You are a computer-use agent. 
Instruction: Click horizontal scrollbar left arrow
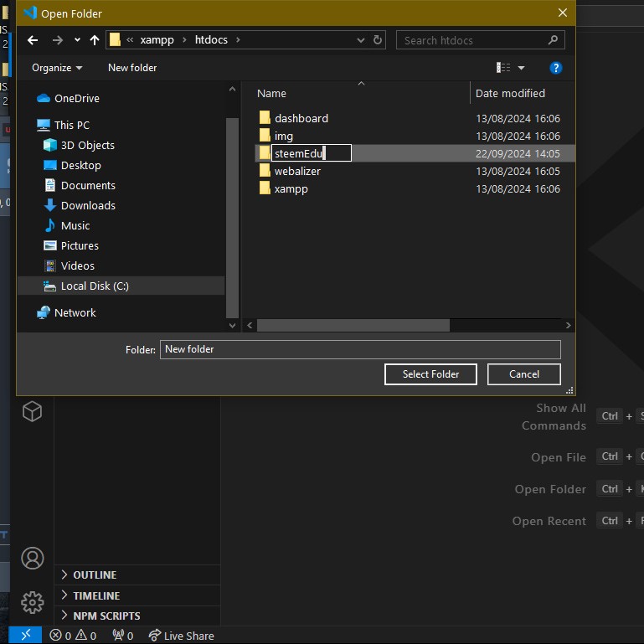(x=250, y=325)
